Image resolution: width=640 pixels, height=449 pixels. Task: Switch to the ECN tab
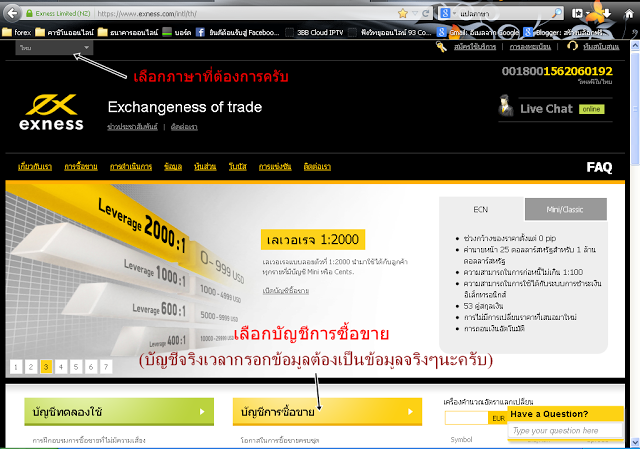point(481,209)
